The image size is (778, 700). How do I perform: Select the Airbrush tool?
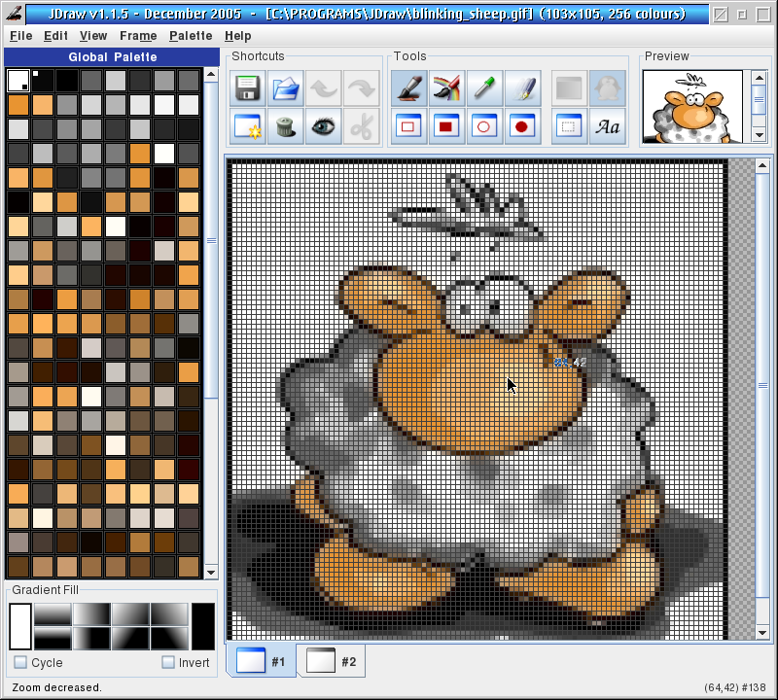[x=445, y=88]
